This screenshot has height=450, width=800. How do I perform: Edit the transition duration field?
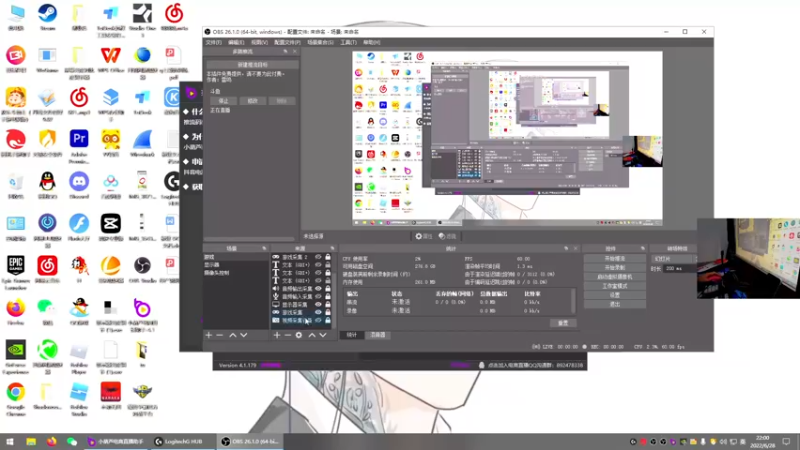click(679, 268)
